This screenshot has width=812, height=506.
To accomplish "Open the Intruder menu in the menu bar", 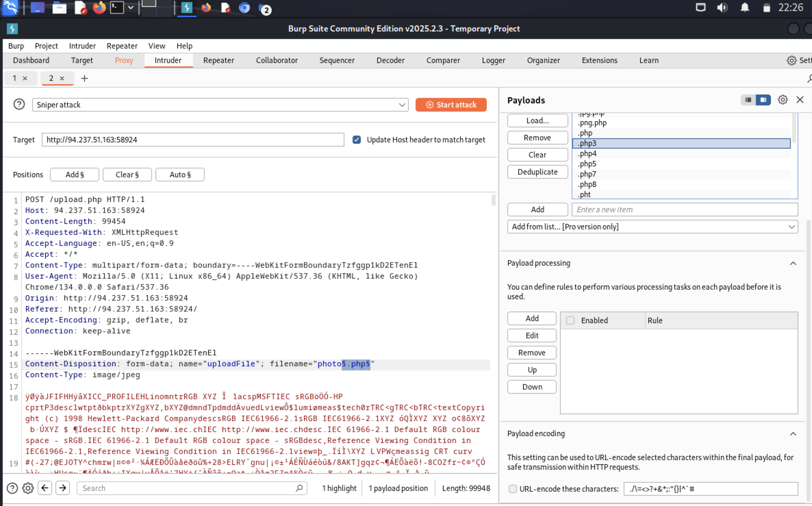I will 82,46.
